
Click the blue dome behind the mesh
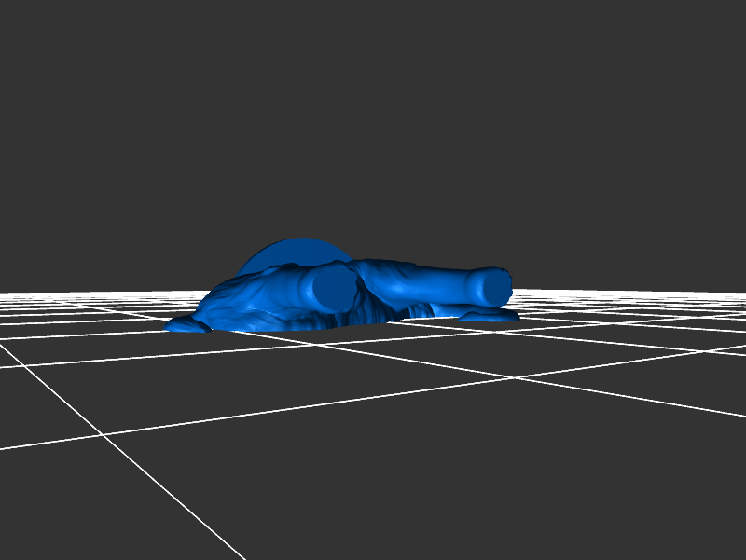coord(289,252)
